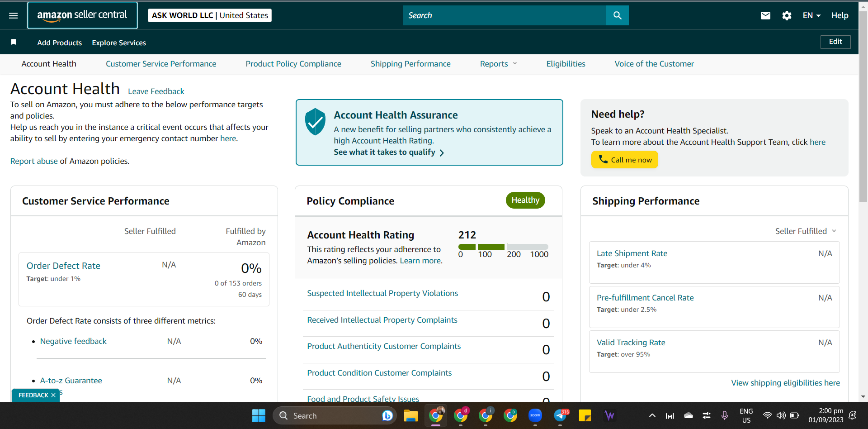
Task: Expand 'See what it takes to qualify'
Action: pos(389,153)
